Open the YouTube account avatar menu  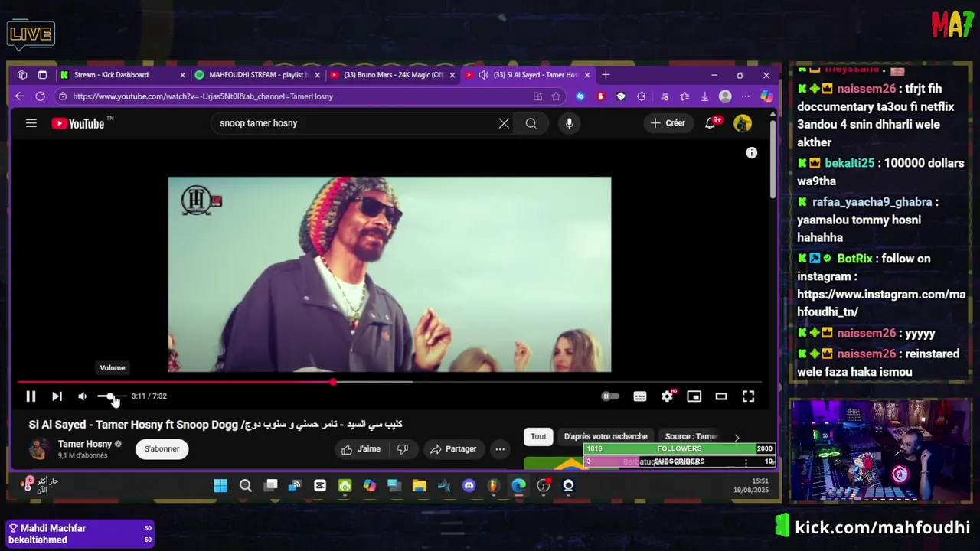743,123
